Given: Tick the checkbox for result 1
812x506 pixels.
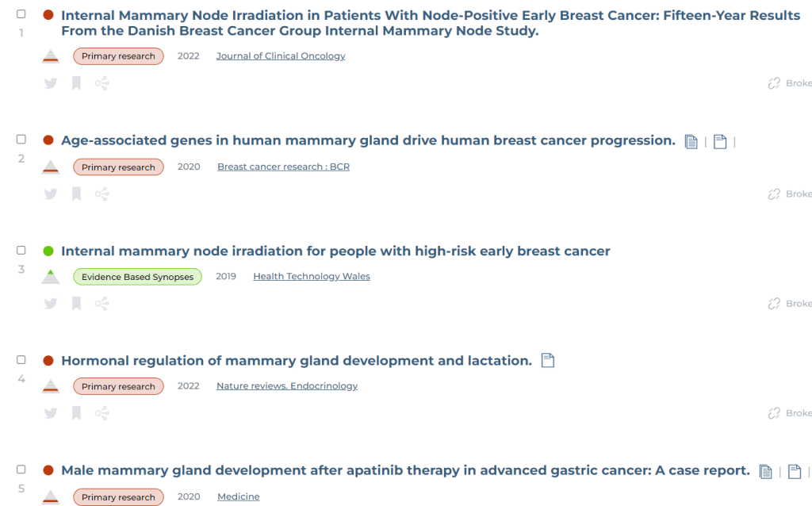Looking at the screenshot, I should tap(21, 14).
